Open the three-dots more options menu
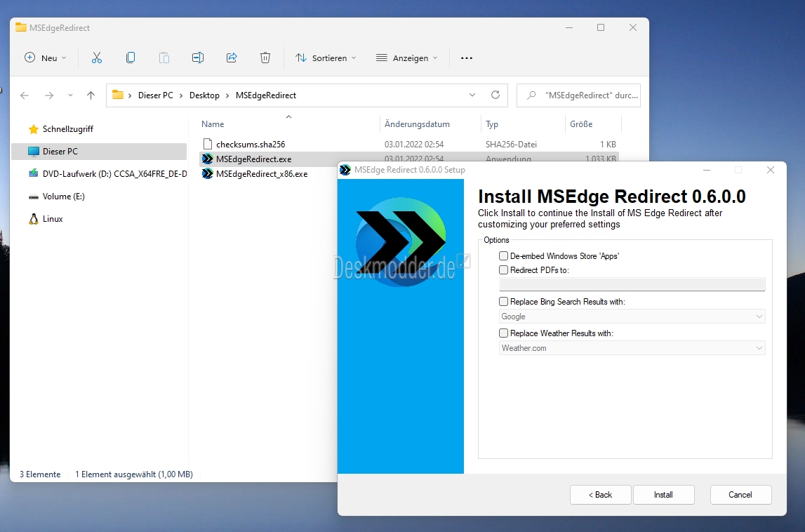The width and height of the screenshot is (805, 532). (467, 58)
